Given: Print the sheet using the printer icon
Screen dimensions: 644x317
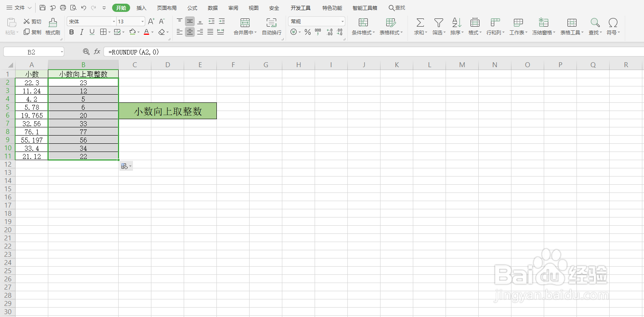Looking at the screenshot, I should [x=63, y=8].
